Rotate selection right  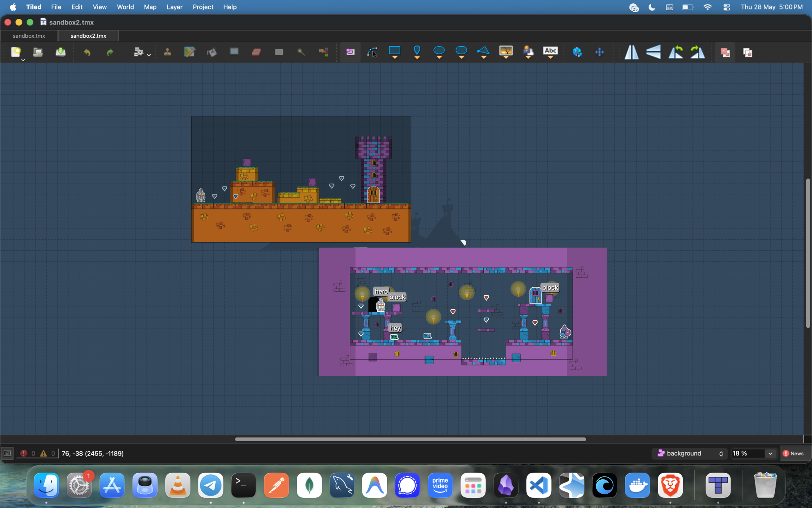[698, 52]
